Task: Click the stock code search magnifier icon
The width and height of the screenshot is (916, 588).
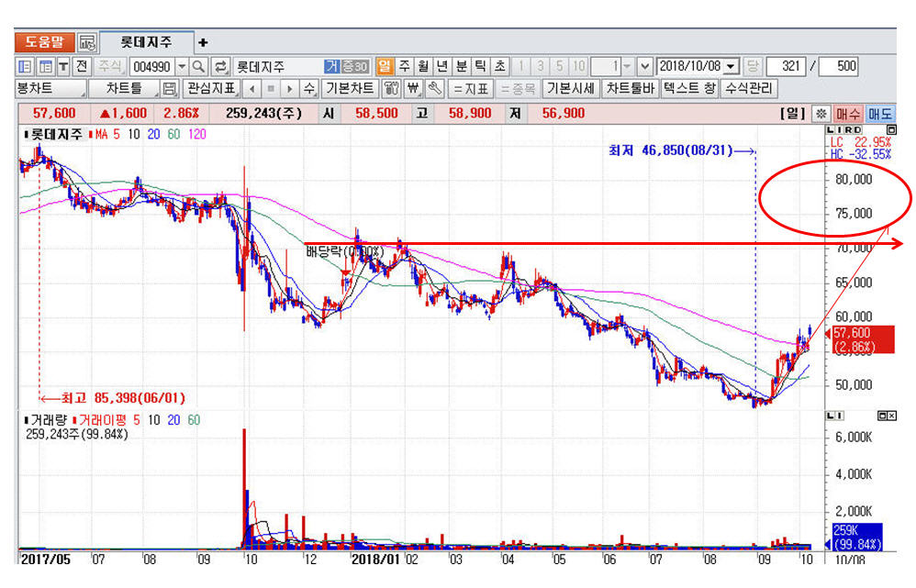Action: [x=199, y=67]
